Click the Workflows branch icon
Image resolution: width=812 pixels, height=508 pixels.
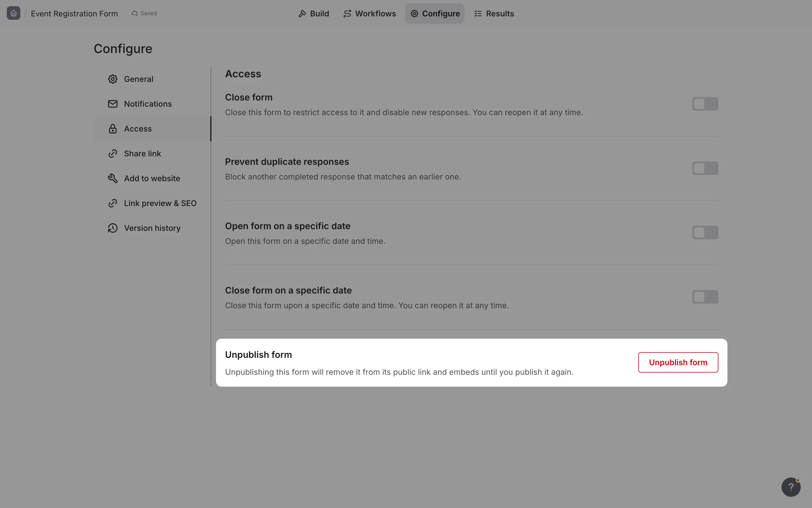click(347, 14)
